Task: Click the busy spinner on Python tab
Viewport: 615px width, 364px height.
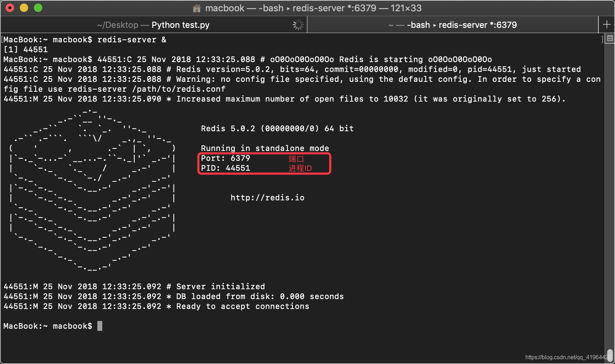Action: 298,25
